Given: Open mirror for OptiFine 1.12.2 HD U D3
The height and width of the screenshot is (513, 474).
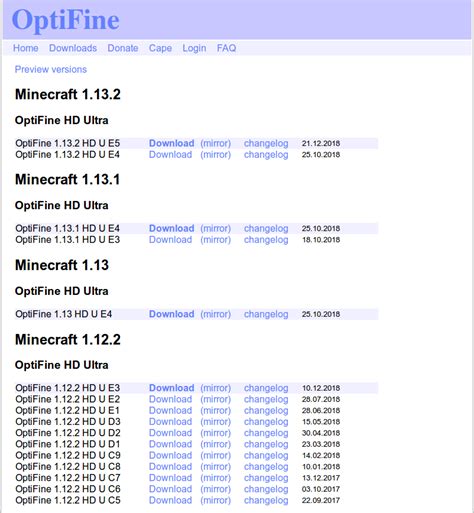Looking at the screenshot, I should [x=216, y=422].
